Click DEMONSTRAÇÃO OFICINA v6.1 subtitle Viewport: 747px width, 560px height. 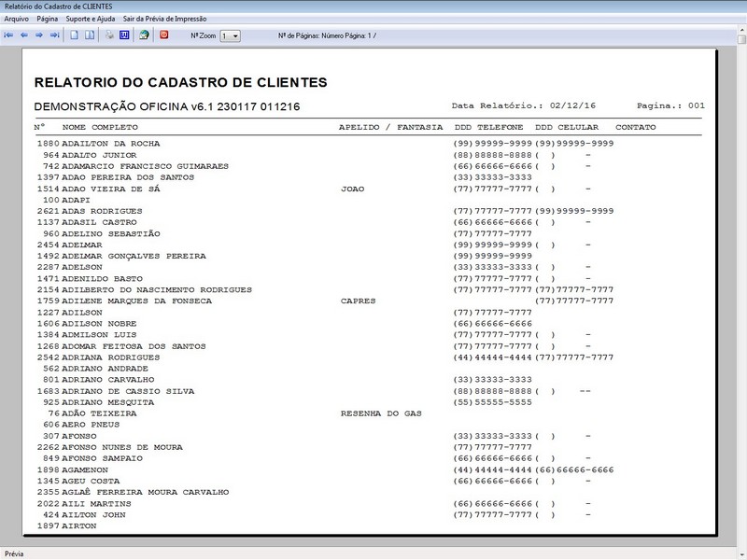[167, 106]
